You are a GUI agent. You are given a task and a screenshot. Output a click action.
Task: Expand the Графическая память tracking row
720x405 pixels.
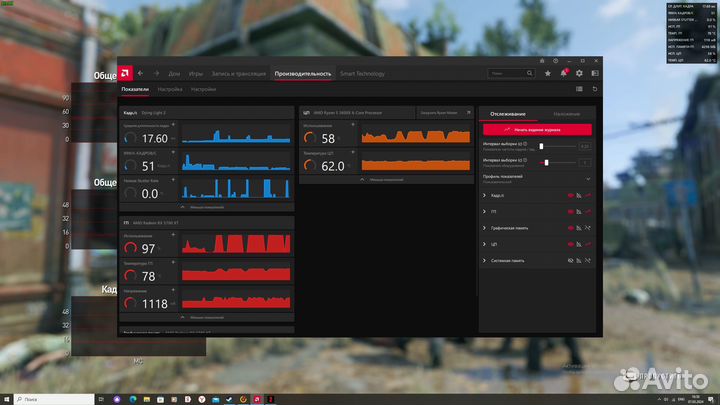[x=484, y=228]
